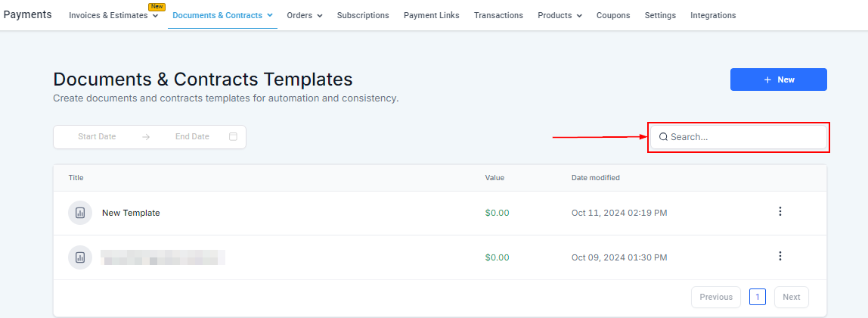Open the three-dot menu for the Oct 09 row
This screenshot has height=318, width=868.
click(x=780, y=256)
